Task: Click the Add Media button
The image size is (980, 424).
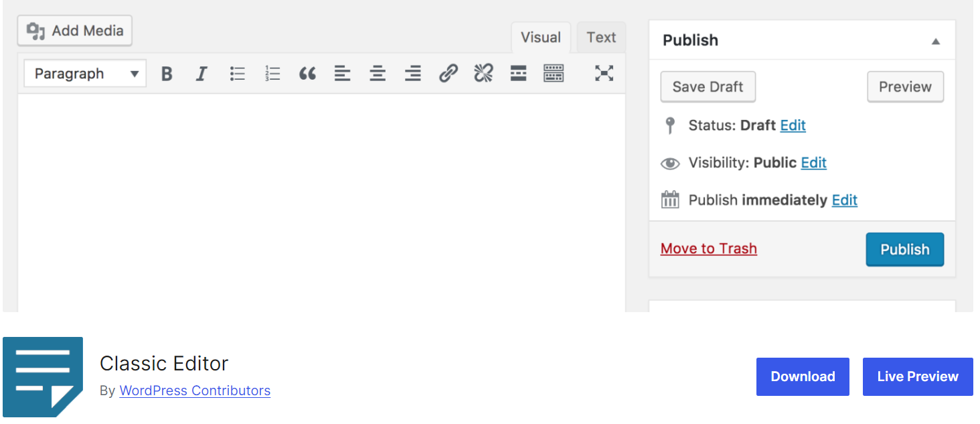Action: coord(75,31)
